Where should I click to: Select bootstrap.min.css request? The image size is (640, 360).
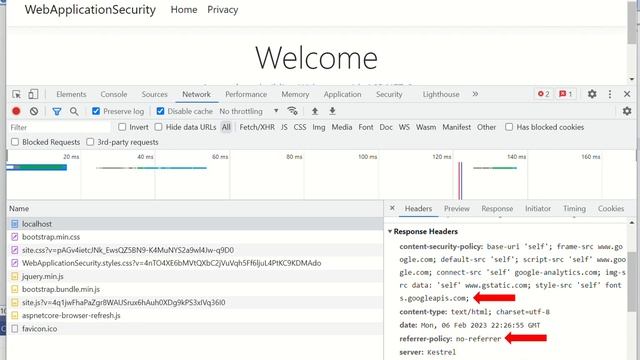pos(195,237)
